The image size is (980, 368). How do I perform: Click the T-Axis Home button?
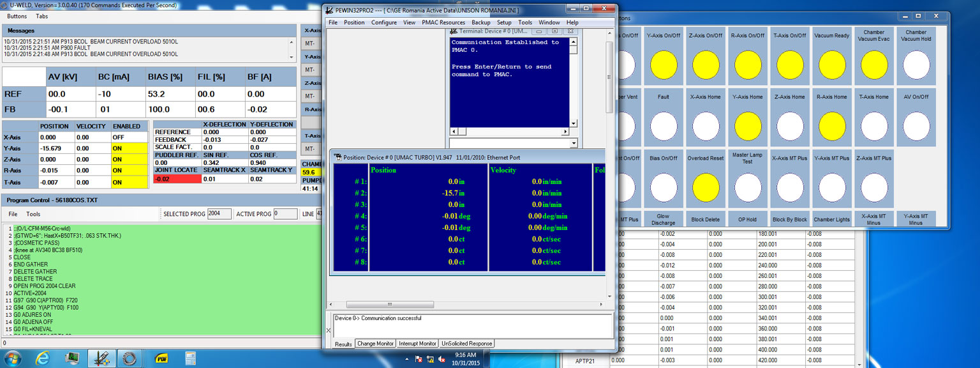pyautogui.click(x=874, y=126)
